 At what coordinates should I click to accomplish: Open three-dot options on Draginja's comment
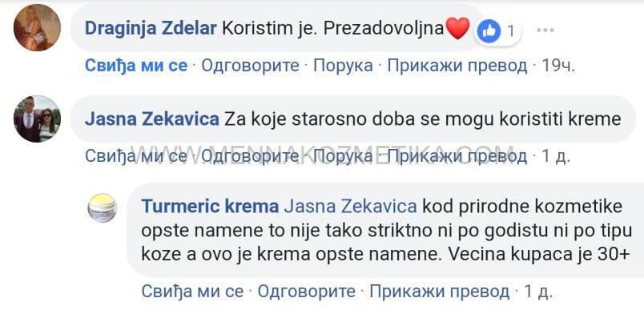(545, 30)
